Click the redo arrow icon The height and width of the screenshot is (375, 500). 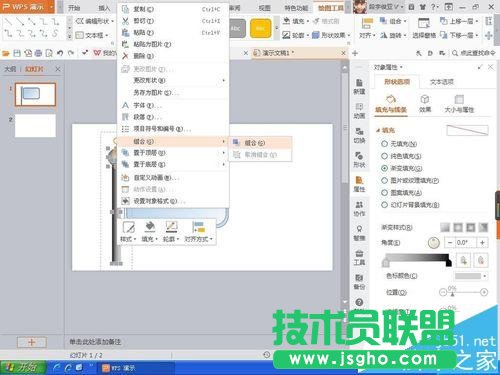[71, 53]
